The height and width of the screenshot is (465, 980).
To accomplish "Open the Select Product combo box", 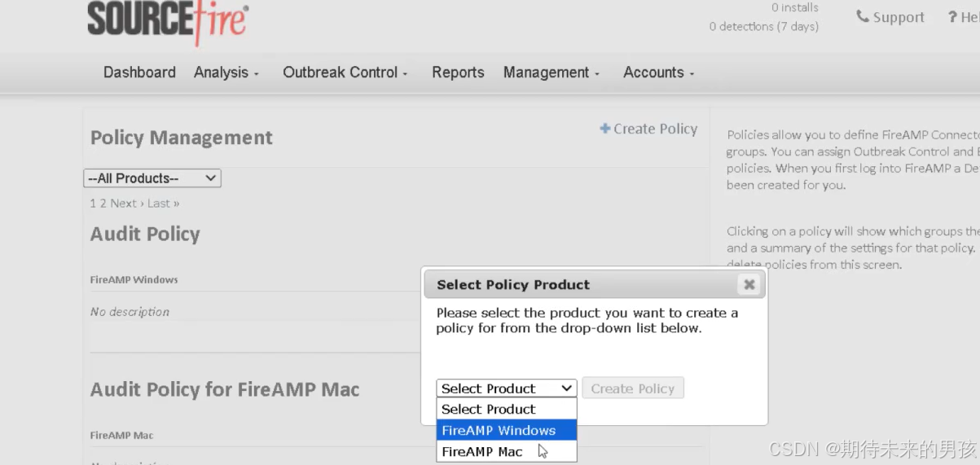I will tap(507, 388).
